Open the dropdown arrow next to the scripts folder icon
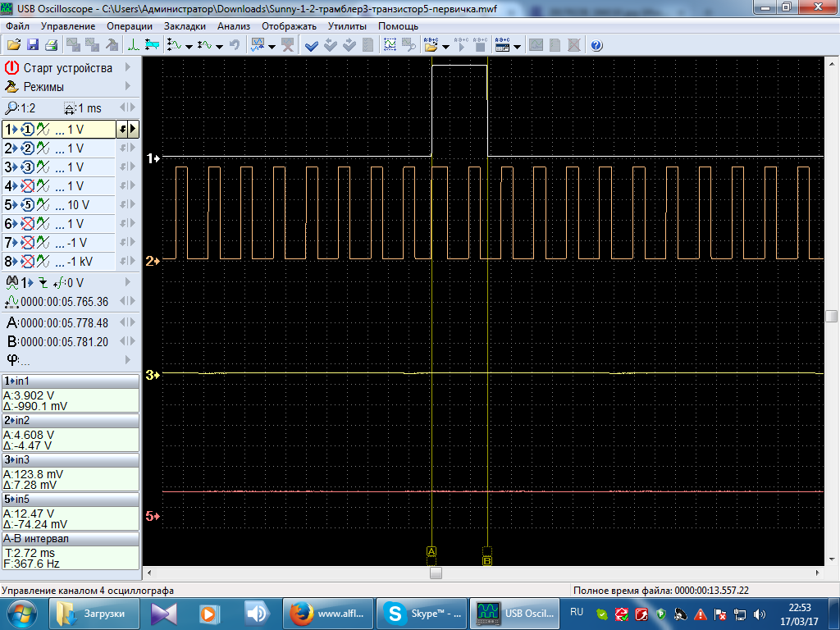The image size is (840, 630). [x=445, y=46]
